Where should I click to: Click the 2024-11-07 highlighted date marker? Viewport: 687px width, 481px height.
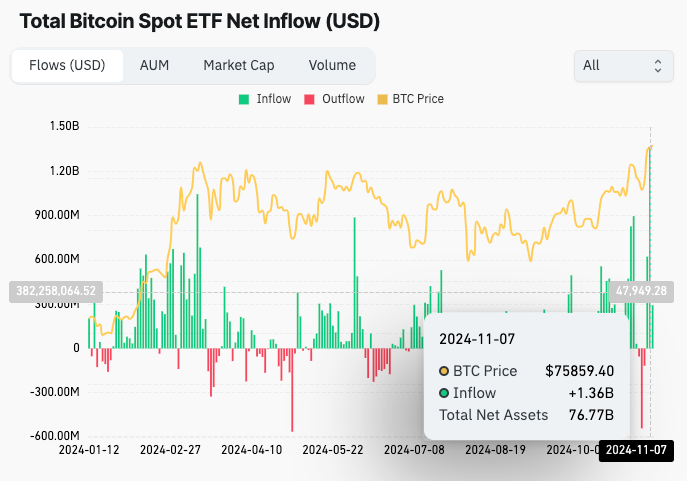click(636, 450)
